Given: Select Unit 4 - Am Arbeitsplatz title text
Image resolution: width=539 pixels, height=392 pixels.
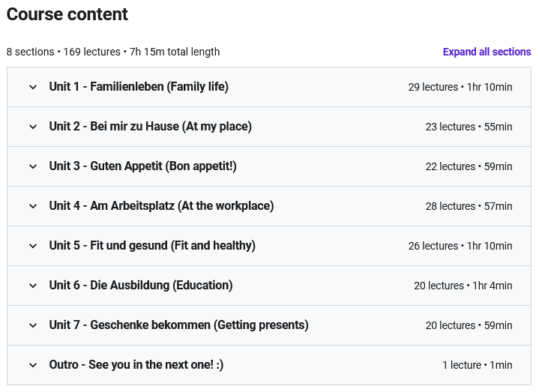Looking at the screenshot, I should 162,206.
